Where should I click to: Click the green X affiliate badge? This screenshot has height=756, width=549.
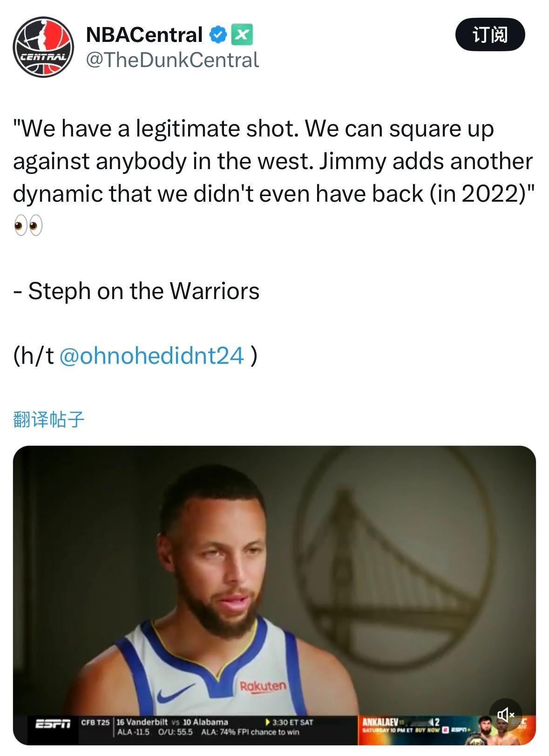[242, 35]
